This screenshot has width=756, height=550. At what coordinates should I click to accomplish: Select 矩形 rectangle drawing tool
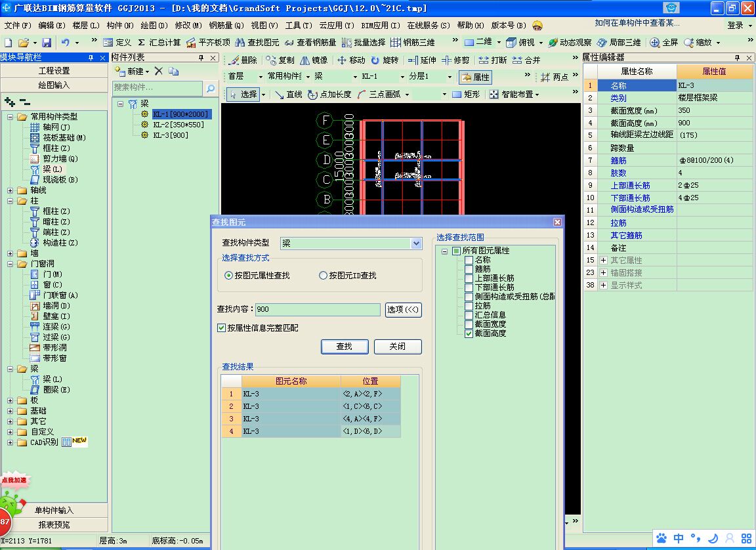pyautogui.click(x=466, y=95)
